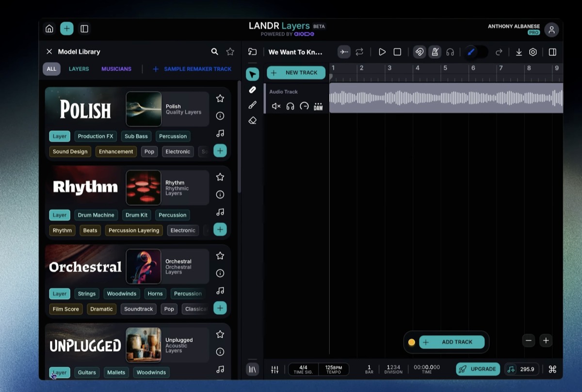Screen dimensions: 582x392
Task: Toggle the metronome
Action: pos(435,52)
